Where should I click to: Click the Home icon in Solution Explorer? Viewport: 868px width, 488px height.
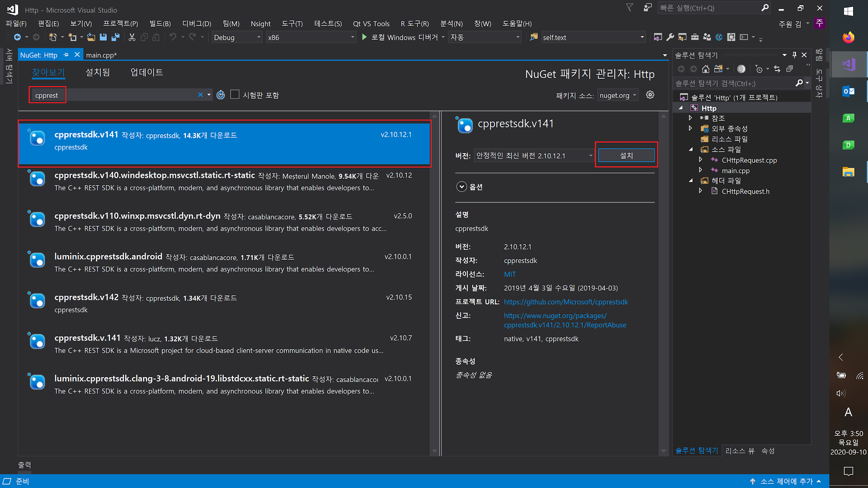[706, 69]
